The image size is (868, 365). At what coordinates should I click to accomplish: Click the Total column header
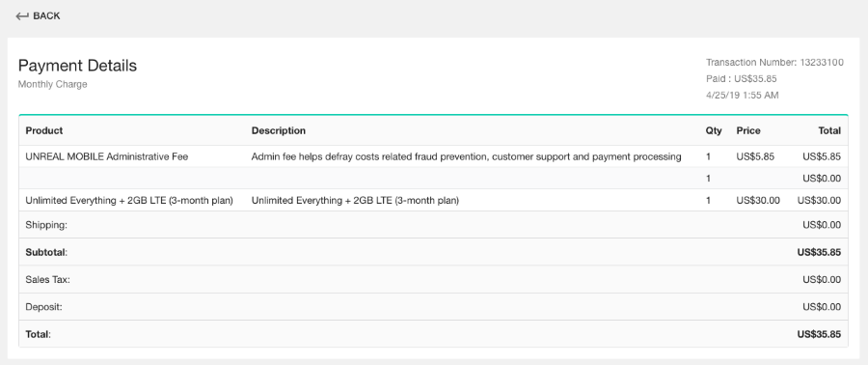click(x=829, y=130)
